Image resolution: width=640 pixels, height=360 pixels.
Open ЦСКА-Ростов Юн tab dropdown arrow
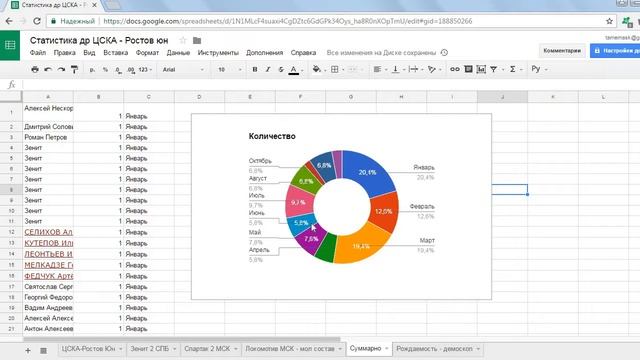click(x=120, y=349)
